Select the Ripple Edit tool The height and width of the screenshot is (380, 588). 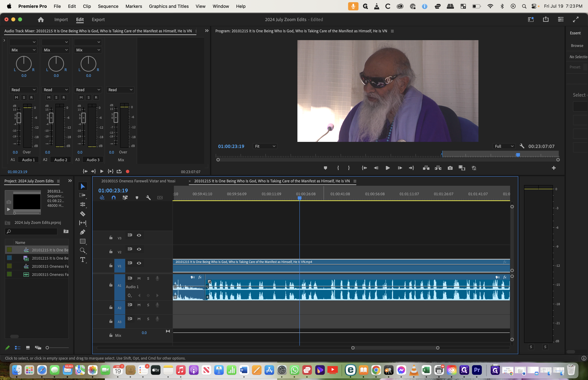click(x=83, y=204)
